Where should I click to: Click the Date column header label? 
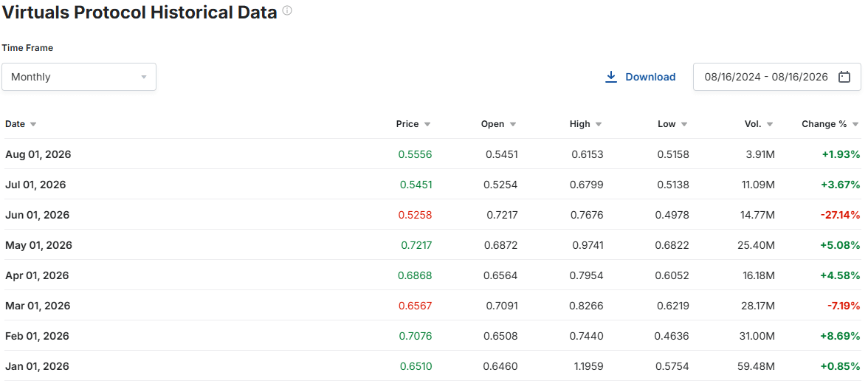coord(15,124)
